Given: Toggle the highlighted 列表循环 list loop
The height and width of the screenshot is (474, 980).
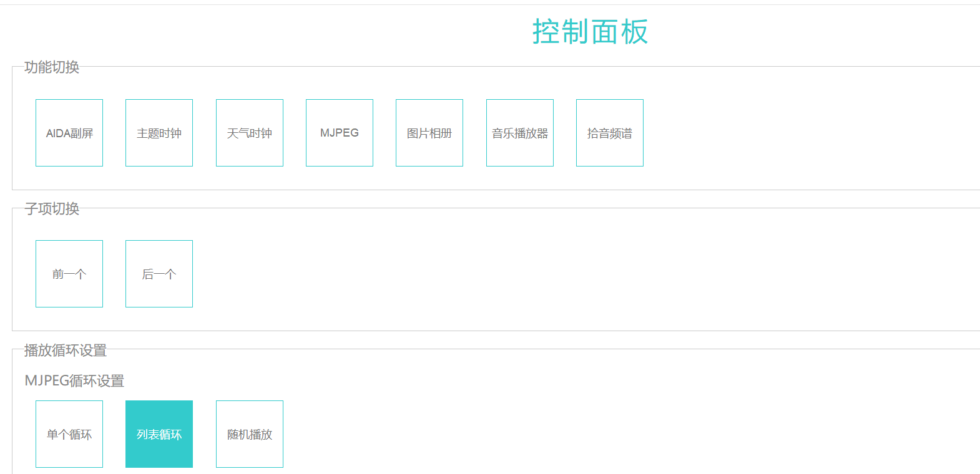Looking at the screenshot, I should point(159,434).
